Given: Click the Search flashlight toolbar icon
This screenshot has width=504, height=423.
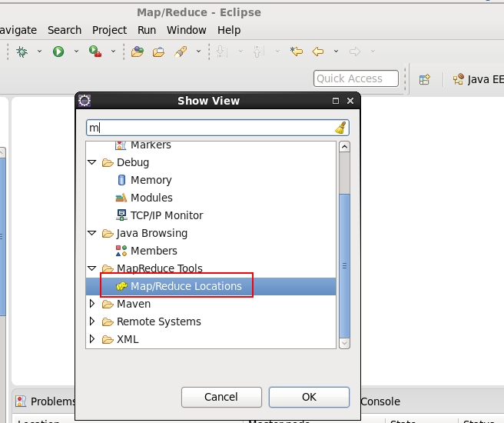Looking at the screenshot, I should pos(181,52).
